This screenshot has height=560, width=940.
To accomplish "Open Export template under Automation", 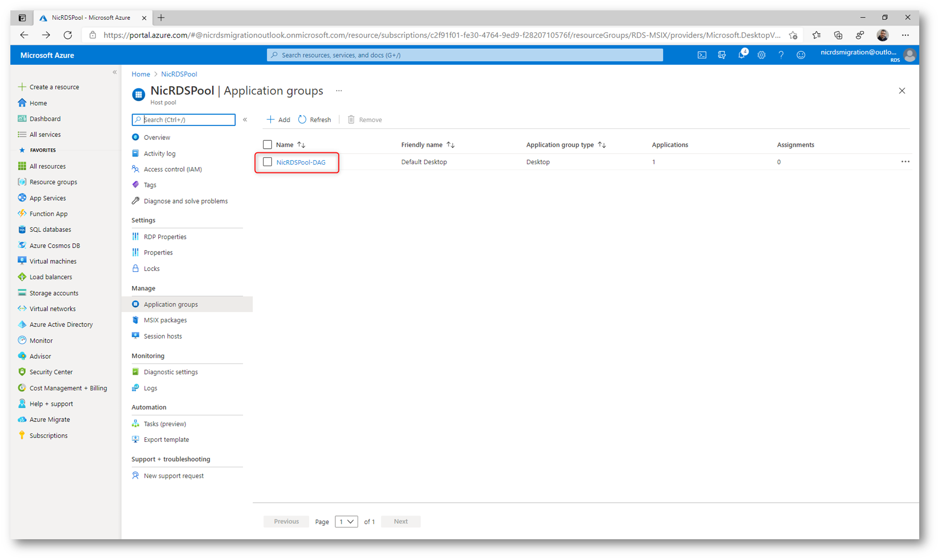I will pyautogui.click(x=166, y=440).
